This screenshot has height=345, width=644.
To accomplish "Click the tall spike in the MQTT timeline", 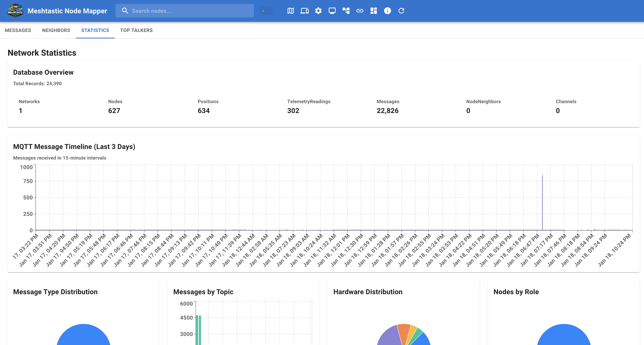I will tap(542, 200).
